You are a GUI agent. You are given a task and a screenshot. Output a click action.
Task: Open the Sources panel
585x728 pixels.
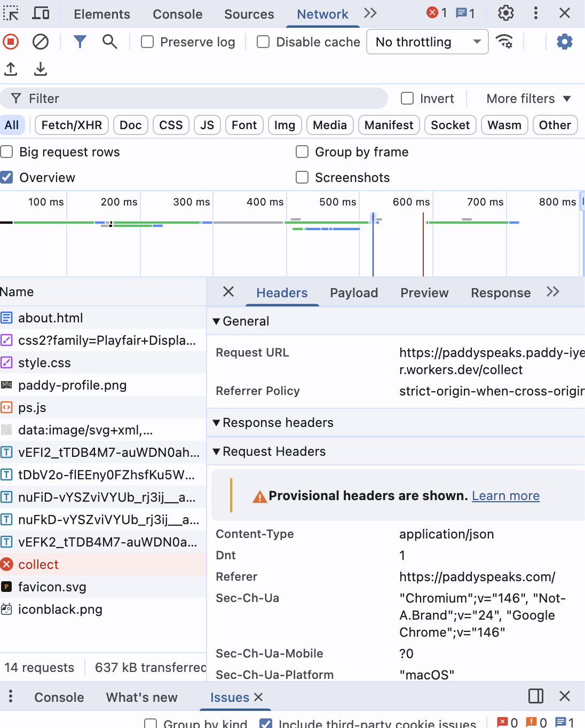[x=249, y=14]
